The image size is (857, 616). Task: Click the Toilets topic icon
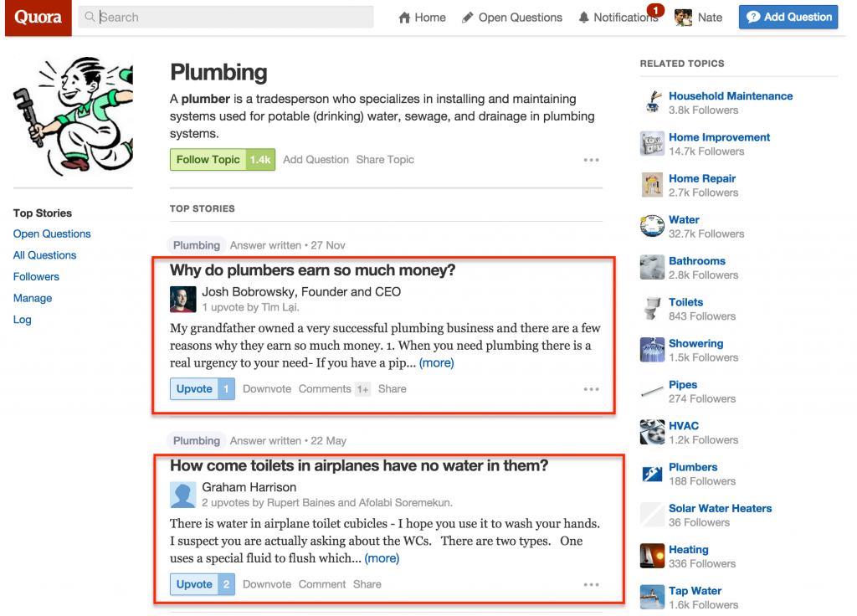click(652, 308)
